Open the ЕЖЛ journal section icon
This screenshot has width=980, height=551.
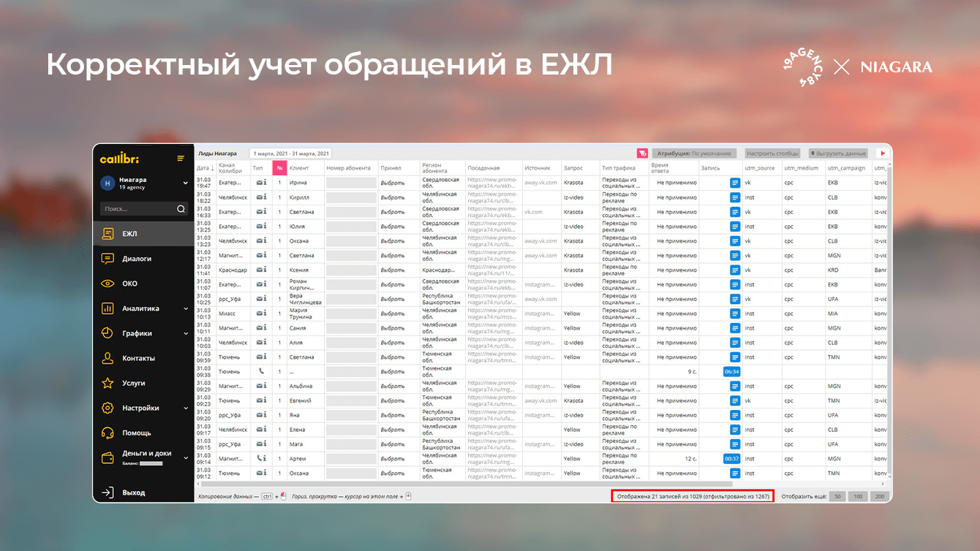click(x=108, y=234)
